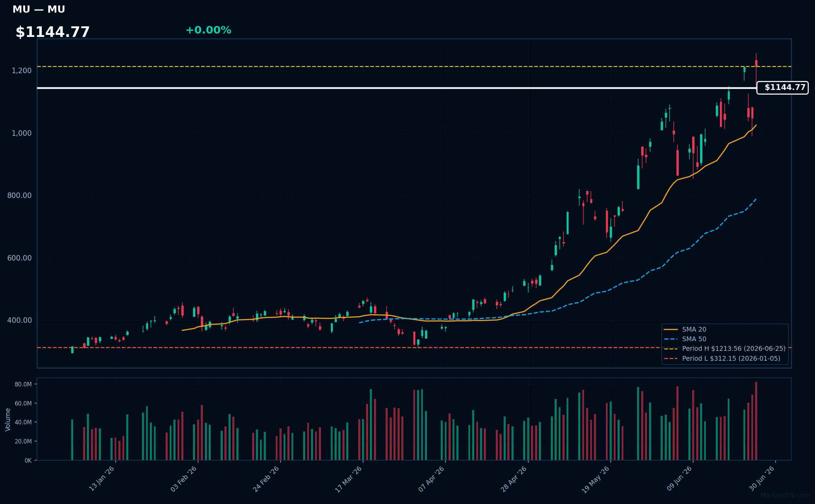Click the +0.00% change percentage
The width and height of the screenshot is (815, 504).
tap(208, 30)
